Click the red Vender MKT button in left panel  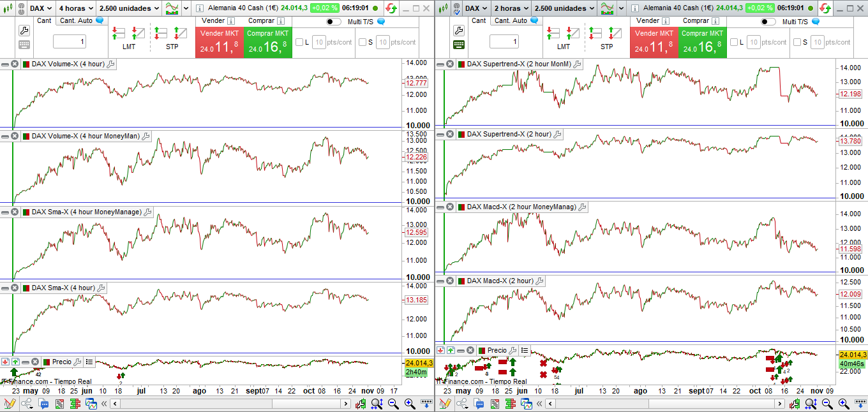point(219,43)
